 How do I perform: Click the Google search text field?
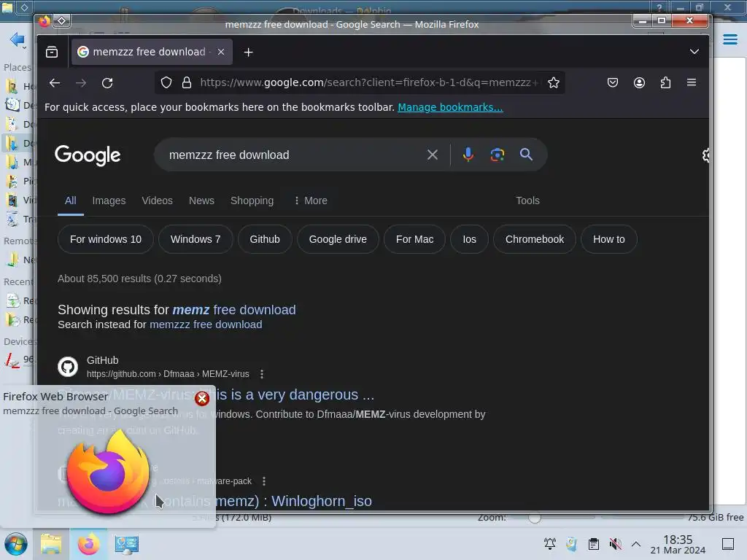pos(293,155)
